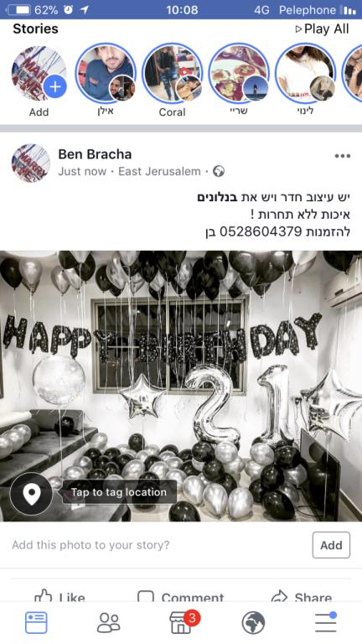This screenshot has height=644, width=362.
Task: Tap Ben Bracha profile name
Action: 95,154
